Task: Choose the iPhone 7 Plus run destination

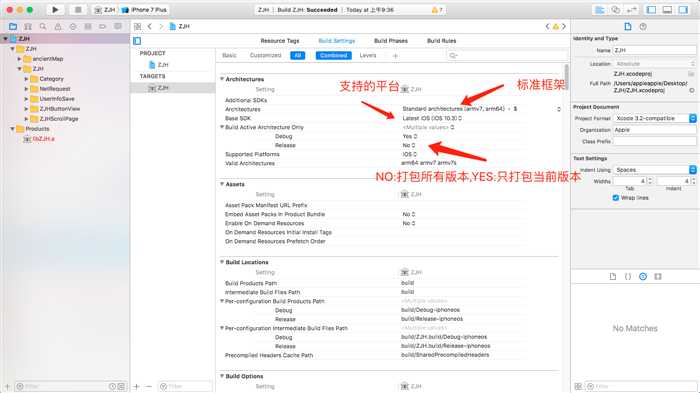Action: 145,9
